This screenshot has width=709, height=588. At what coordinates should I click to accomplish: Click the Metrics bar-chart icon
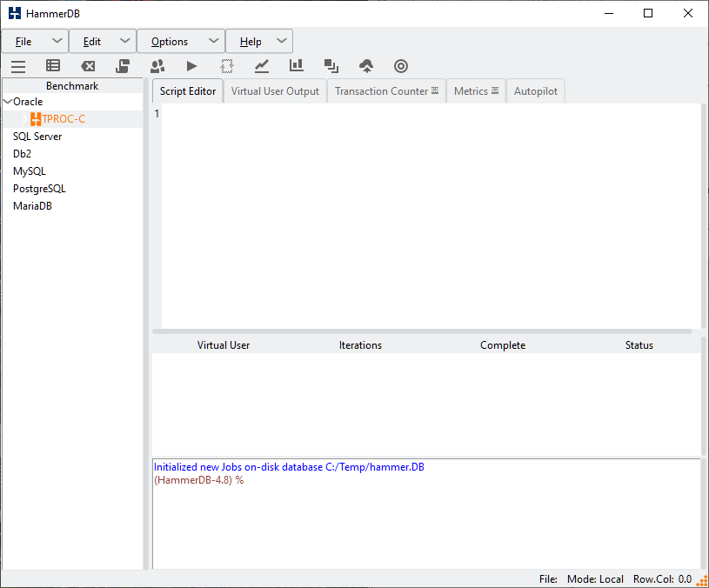pos(297,65)
